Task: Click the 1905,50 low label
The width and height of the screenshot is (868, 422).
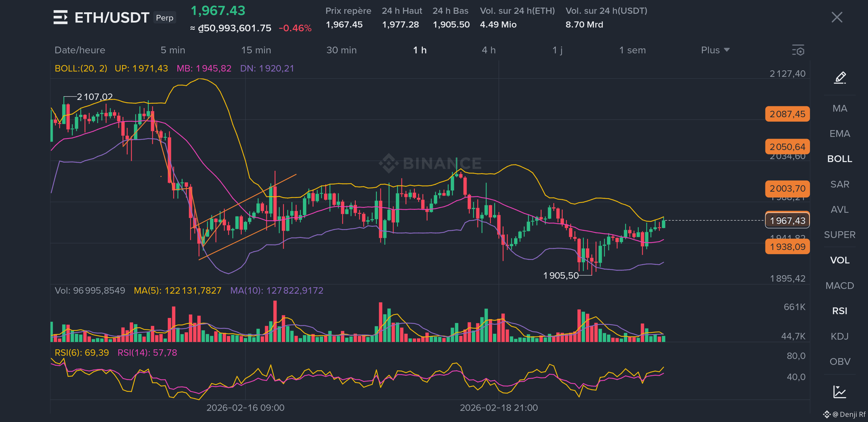Action: tap(561, 276)
